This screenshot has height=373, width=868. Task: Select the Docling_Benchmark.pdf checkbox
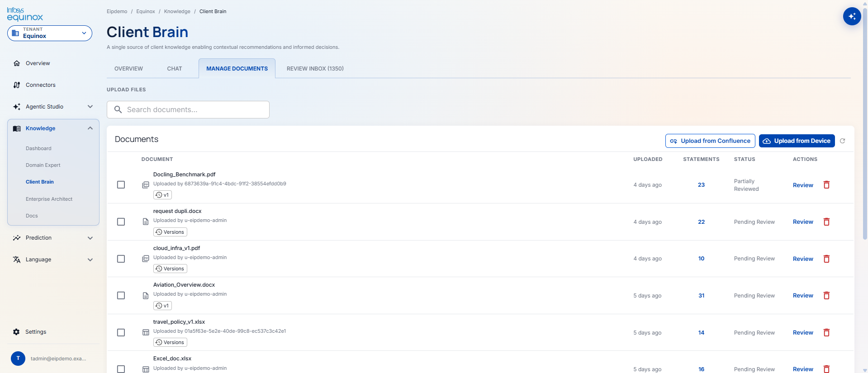pos(121,185)
